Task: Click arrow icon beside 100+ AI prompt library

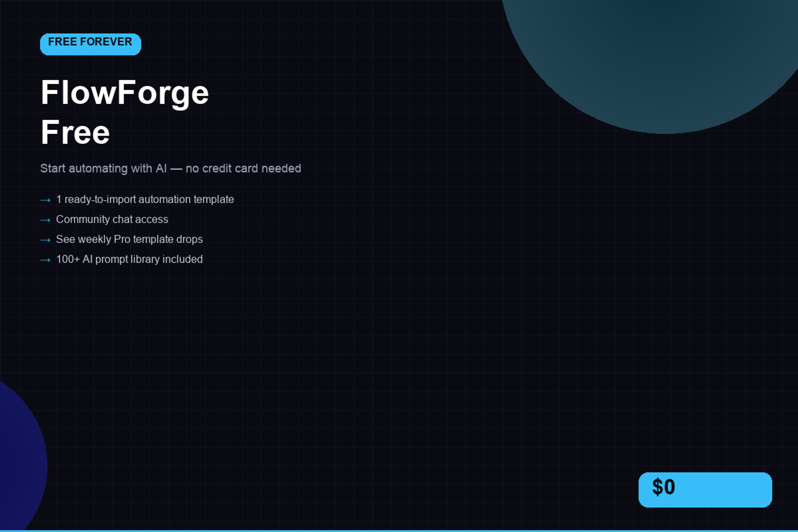Action: tap(45, 260)
